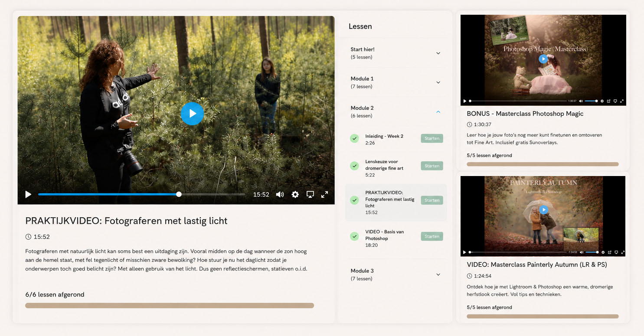Click the 'Module 1' section label
The height and width of the screenshot is (336, 644).
362,78
